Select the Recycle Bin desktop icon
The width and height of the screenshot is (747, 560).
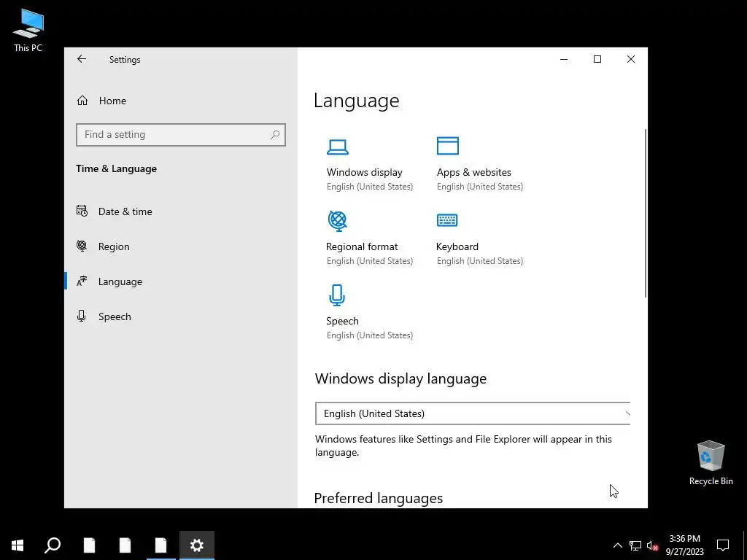click(711, 463)
